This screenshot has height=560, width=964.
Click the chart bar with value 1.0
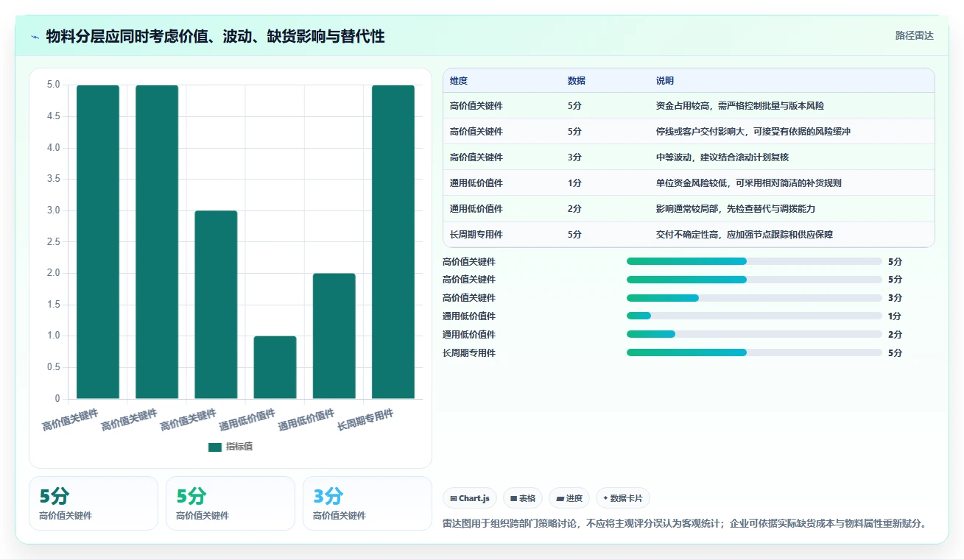point(275,367)
